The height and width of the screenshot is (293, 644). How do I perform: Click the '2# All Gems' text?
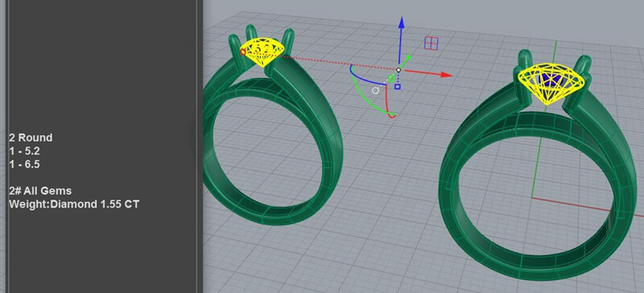click(x=40, y=191)
